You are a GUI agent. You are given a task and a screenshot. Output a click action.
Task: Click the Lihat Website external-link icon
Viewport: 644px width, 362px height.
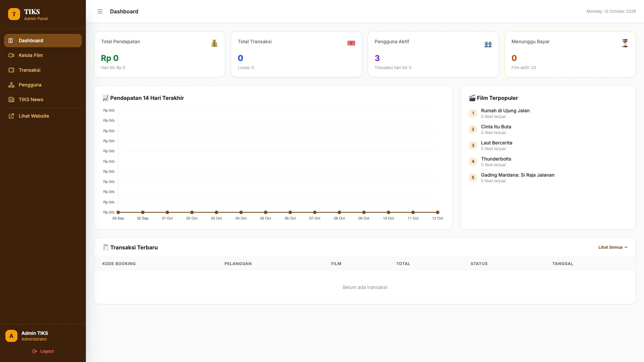pyautogui.click(x=11, y=116)
